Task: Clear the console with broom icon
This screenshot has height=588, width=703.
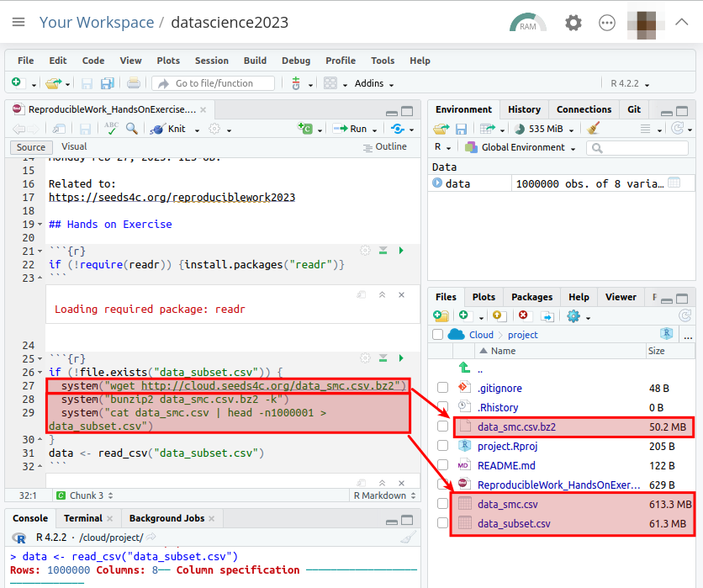Action: tap(408, 538)
